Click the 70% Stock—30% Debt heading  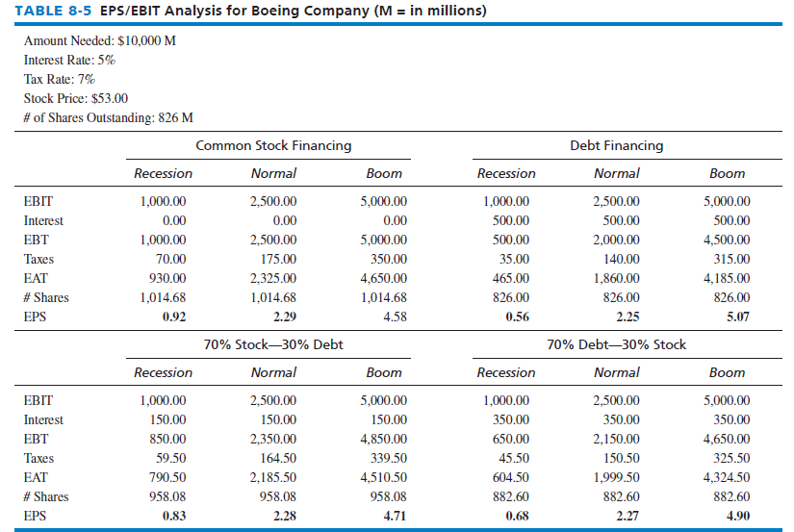pos(273,344)
